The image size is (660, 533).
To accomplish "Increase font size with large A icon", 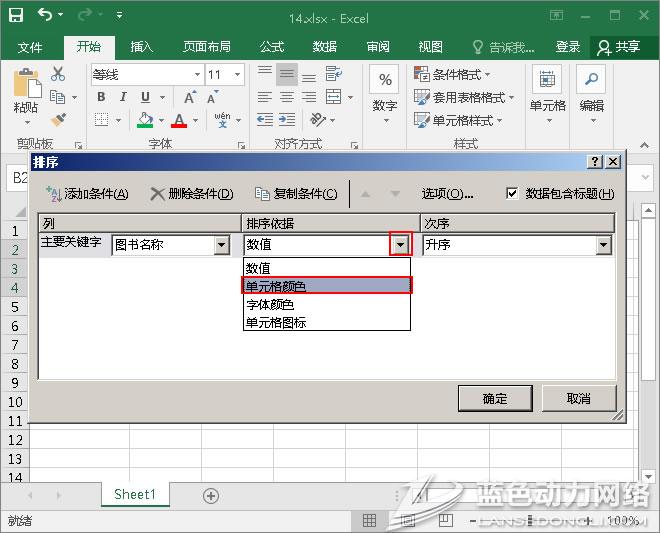I will [190, 97].
